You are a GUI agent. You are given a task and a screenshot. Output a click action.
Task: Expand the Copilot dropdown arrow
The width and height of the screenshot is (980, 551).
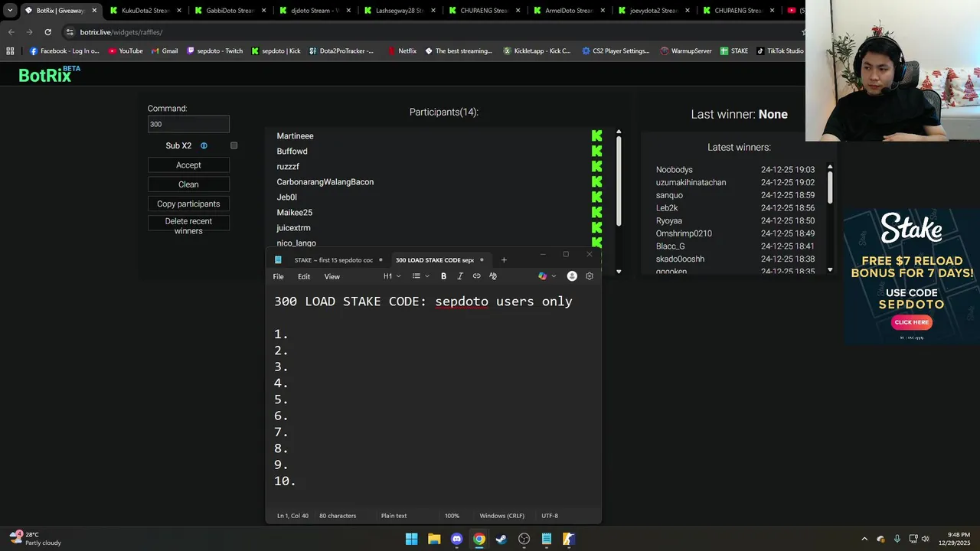554,276
